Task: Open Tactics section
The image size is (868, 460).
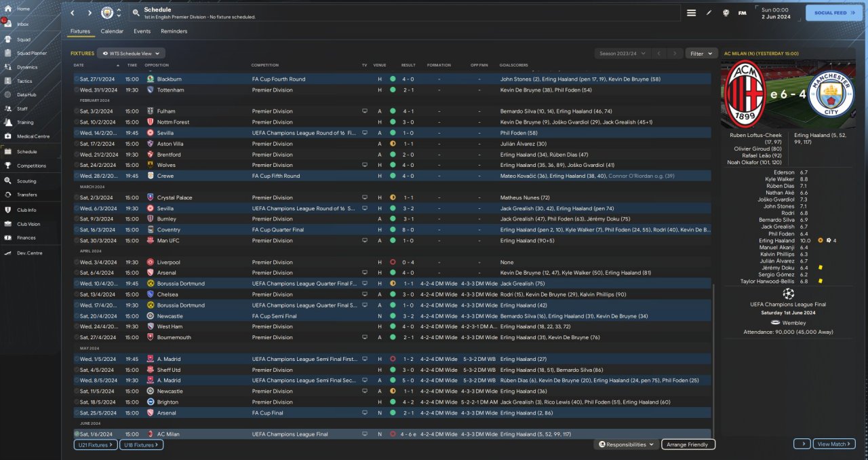Action: point(24,81)
